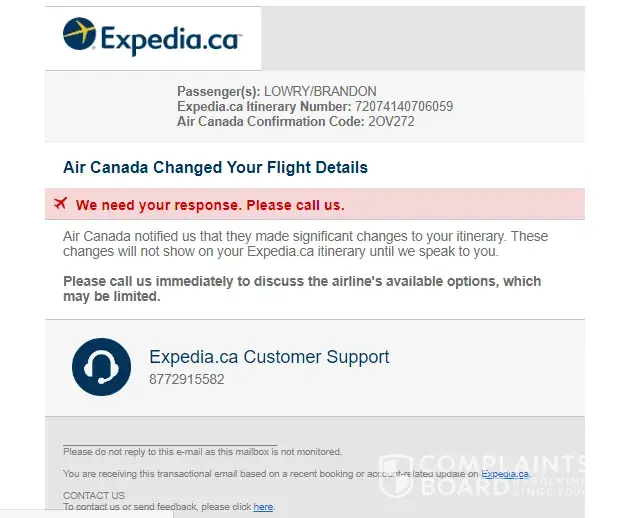Viewport: 640px width, 518px height.
Task: Click the support phone number 8772915582
Action: (186, 380)
